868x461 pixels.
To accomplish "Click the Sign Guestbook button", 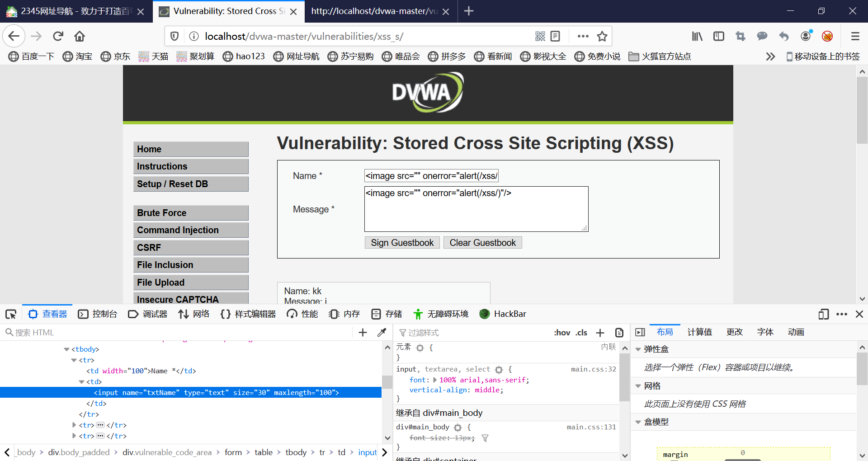I will pos(402,243).
